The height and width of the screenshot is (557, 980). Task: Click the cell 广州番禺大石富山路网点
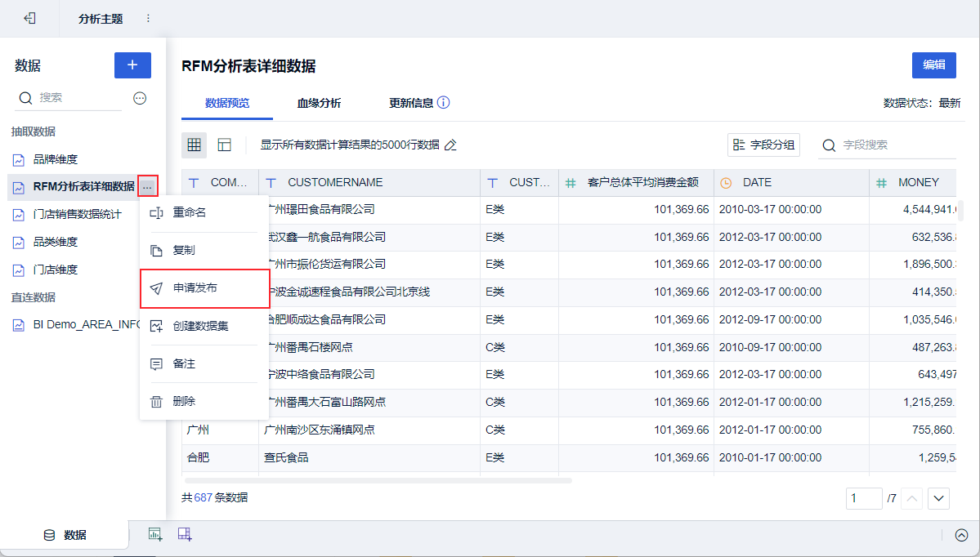pyautogui.click(x=369, y=403)
